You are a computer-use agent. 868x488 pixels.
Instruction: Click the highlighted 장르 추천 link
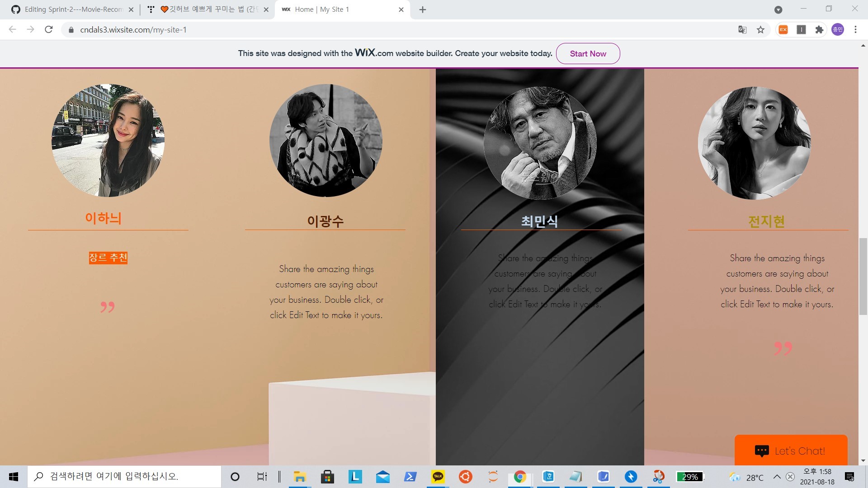click(x=108, y=258)
